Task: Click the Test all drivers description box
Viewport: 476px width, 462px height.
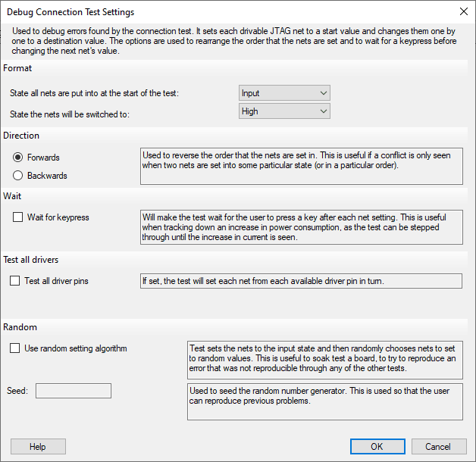Action: [x=301, y=281]
